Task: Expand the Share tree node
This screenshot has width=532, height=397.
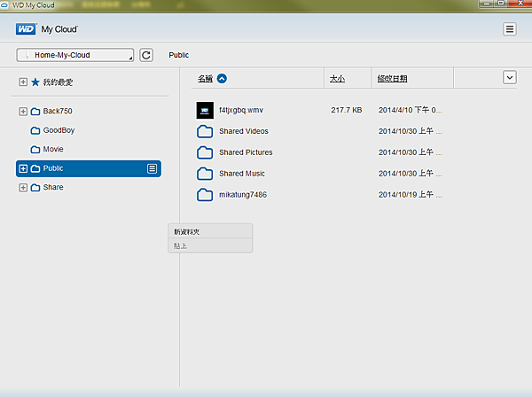Action: pyautogui.click(x=23, y=188)
